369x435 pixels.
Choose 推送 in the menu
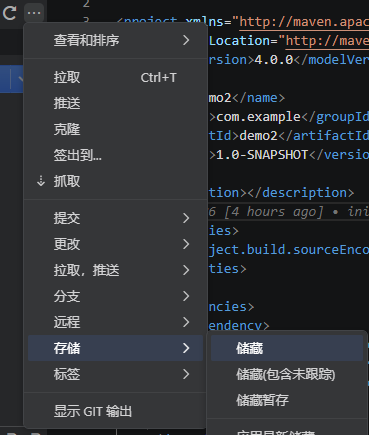click(115, 103)
